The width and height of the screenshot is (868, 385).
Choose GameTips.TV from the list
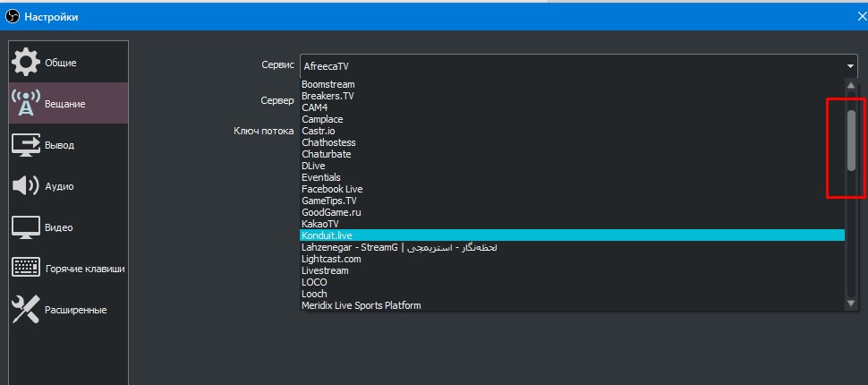(572, 201)
